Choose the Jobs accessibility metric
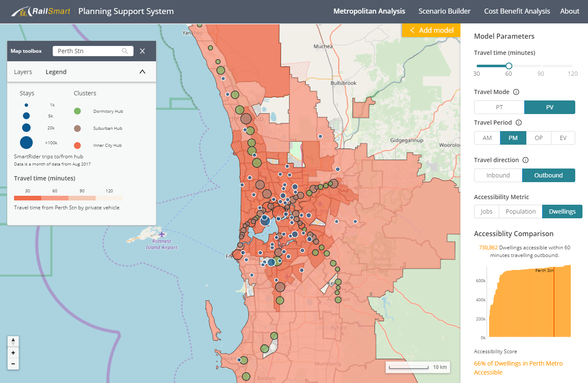Screen dimensions: 588x383 (x=486, y=212)
